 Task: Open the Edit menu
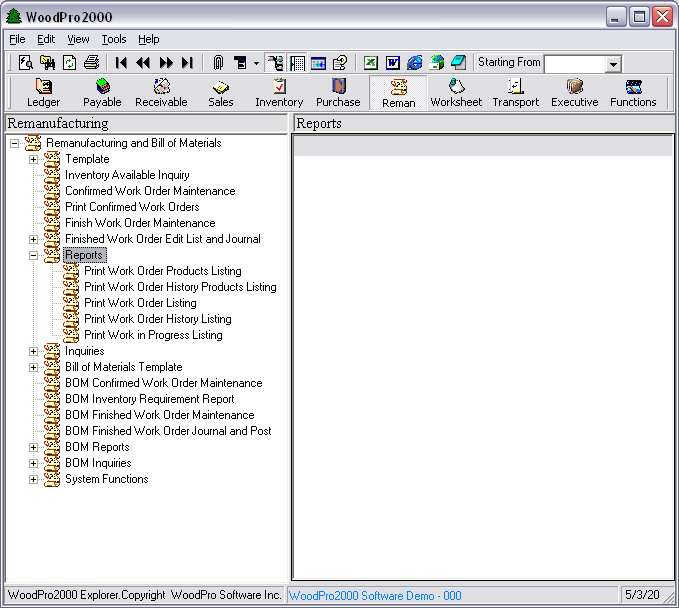pos(46,39)
